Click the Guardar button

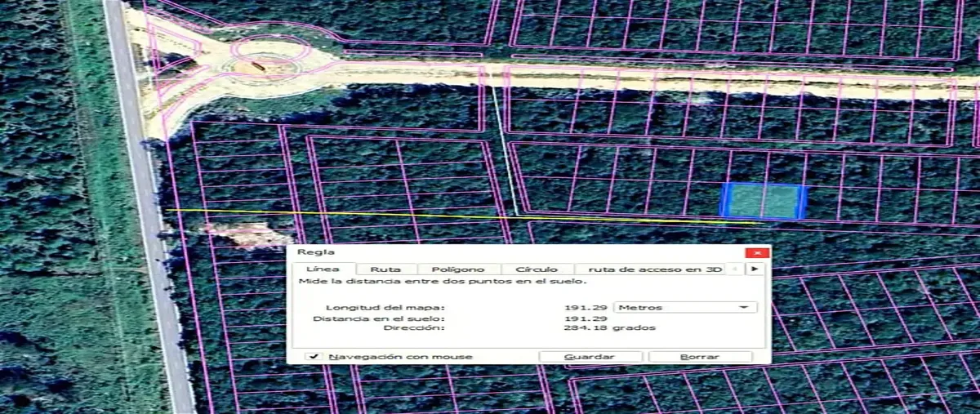(590, 357)
